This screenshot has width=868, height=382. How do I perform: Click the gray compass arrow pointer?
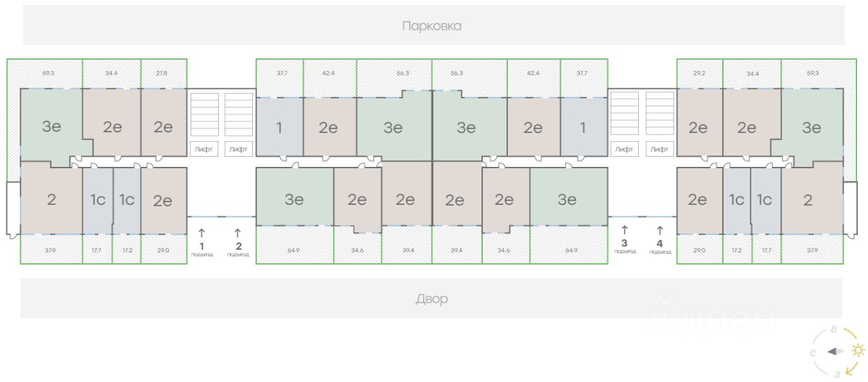click(835, 351)
